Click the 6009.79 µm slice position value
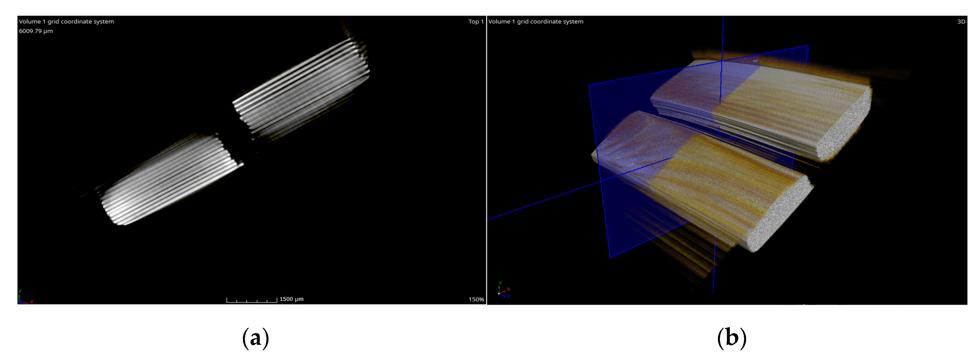This screenshot has height=357, width=980. tap(36, 31)
